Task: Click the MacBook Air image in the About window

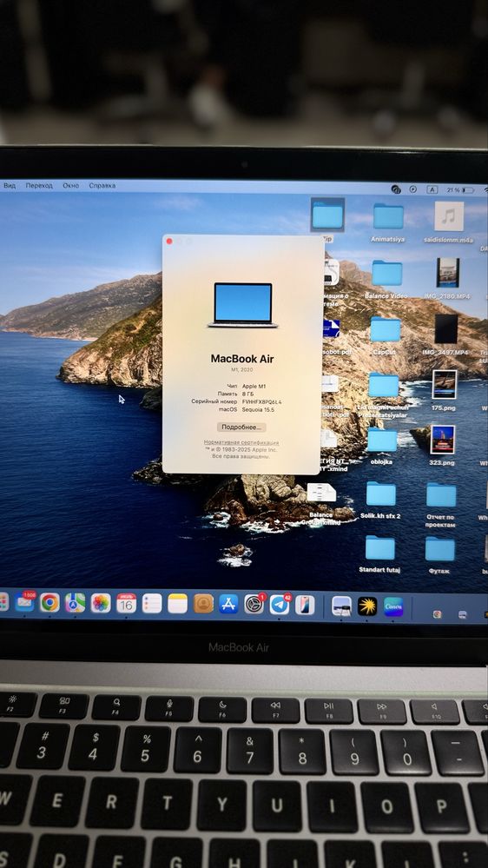Action: pyautogui.click(x=243, y=305)
